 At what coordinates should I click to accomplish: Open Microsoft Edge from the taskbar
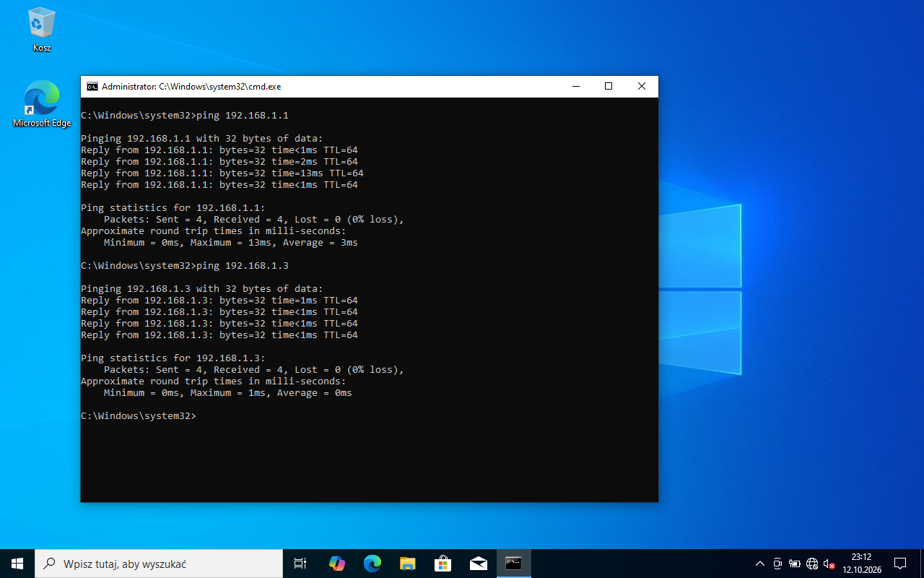[x=372, y=564]
